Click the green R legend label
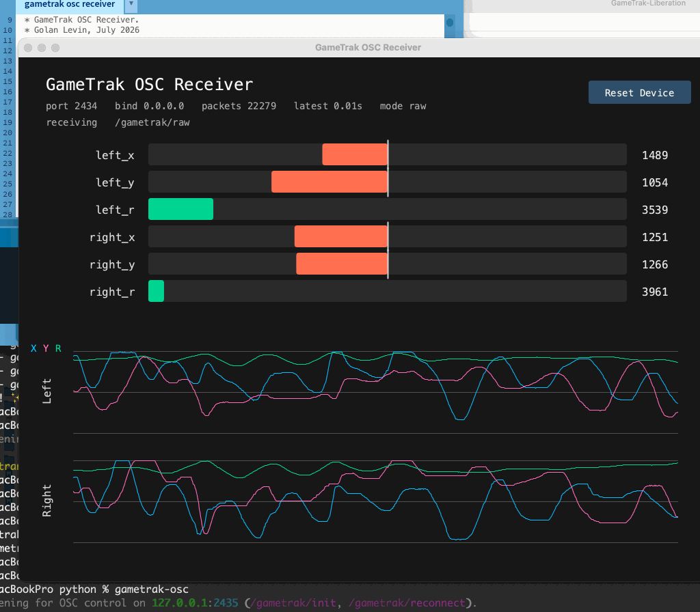The width and height of the screenshot is (700, 612). click(x=58, y=348)
